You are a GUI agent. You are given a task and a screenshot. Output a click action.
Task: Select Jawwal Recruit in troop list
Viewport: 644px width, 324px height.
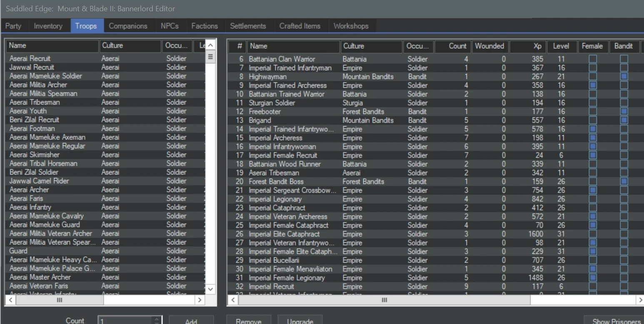click(105, 67)
